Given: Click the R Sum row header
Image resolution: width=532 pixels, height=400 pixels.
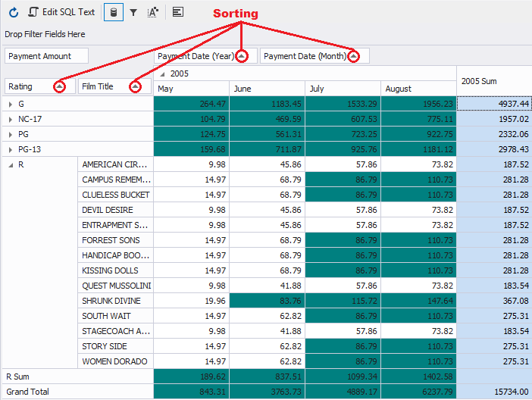Looking at the screenshot, I should click(78, 377).
